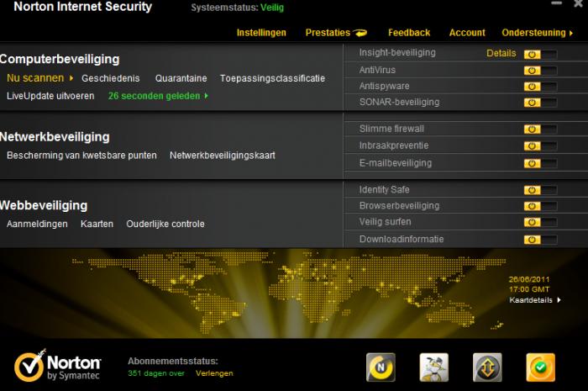The image size is (588, 391).
Task: Click the Downloadinformatie label
Action: [402, 239]
